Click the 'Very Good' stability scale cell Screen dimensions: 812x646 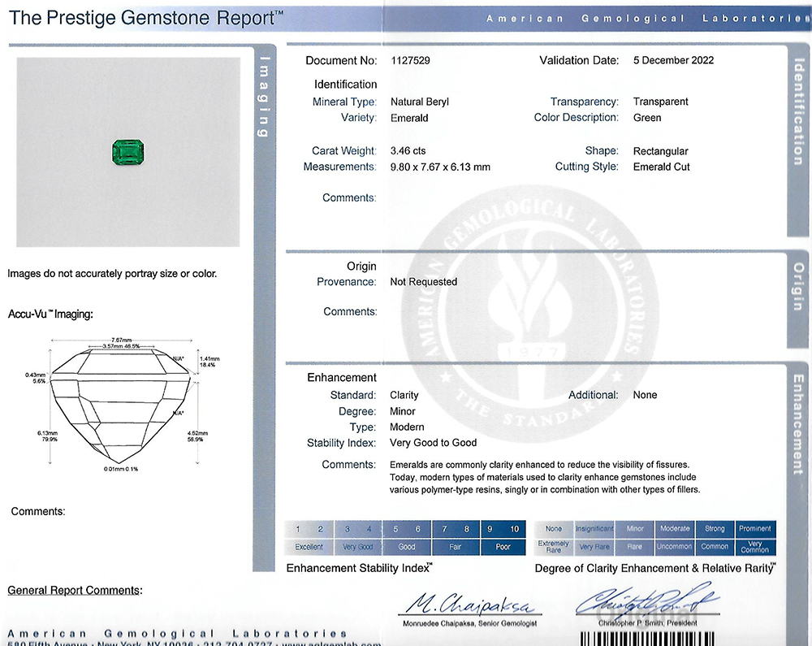[x=357, y=547]
